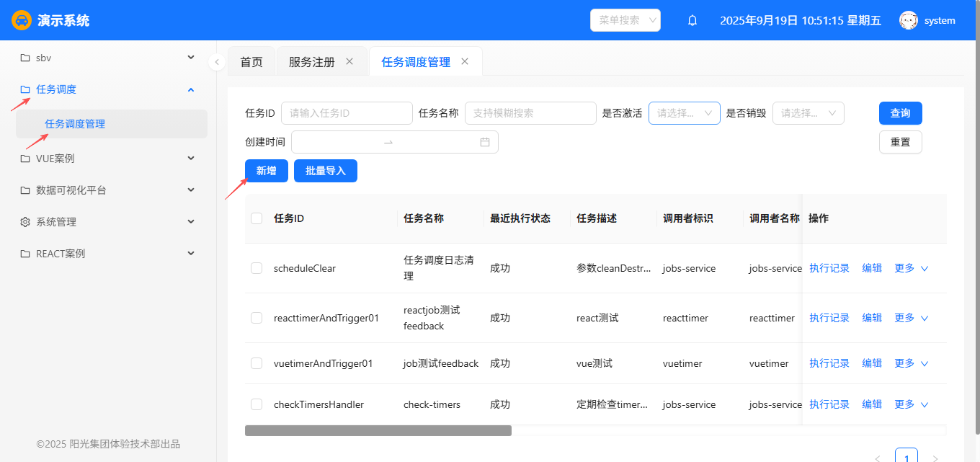980x462 pixels.
Task: Switch to the 首页 tab
Action: 251,62
